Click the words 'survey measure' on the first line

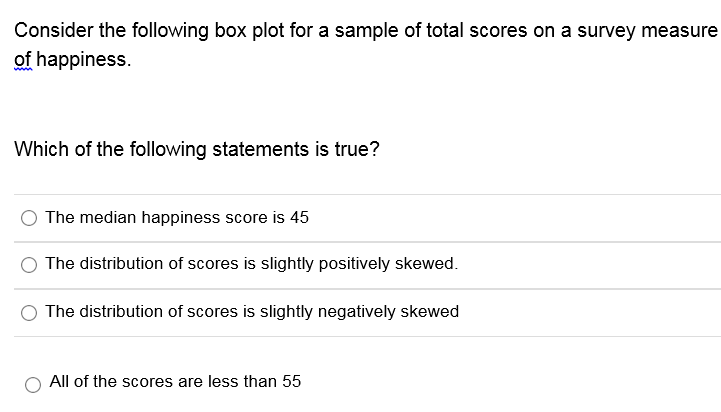[x=647, y=31]
